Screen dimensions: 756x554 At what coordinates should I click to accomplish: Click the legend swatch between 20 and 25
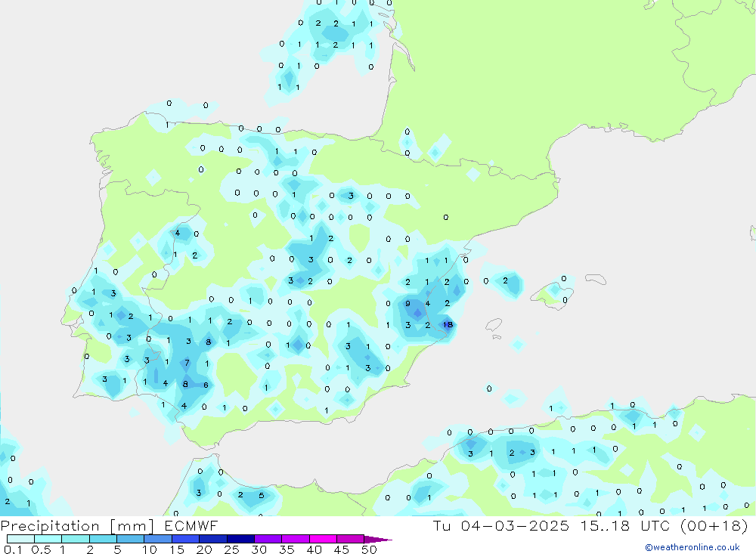213,539
